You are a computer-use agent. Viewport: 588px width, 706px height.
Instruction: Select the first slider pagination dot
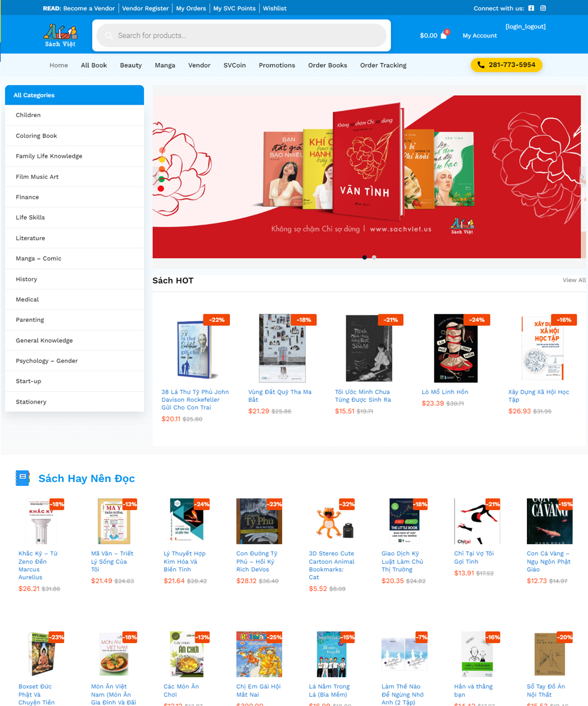point(365,257)
